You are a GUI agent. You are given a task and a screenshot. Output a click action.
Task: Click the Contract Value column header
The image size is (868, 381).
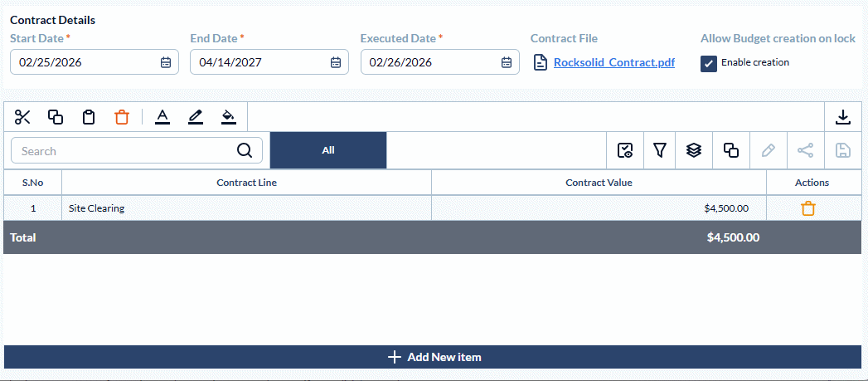[599, 183]
